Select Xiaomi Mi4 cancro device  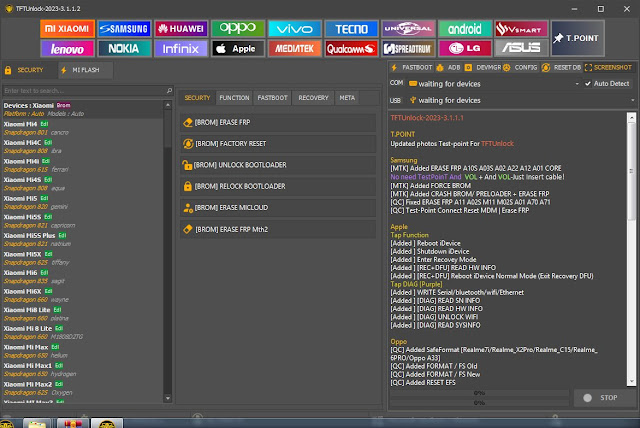click(x=83, y=128)
